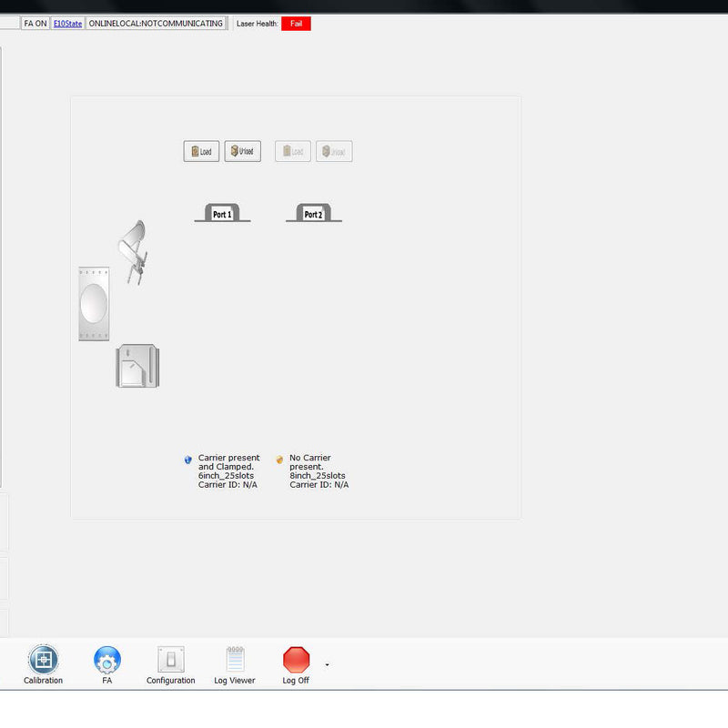Select the robot arm graphic
Image resolution: width=728 pixels, height=728 pixels.
click(x=133, y=252)
